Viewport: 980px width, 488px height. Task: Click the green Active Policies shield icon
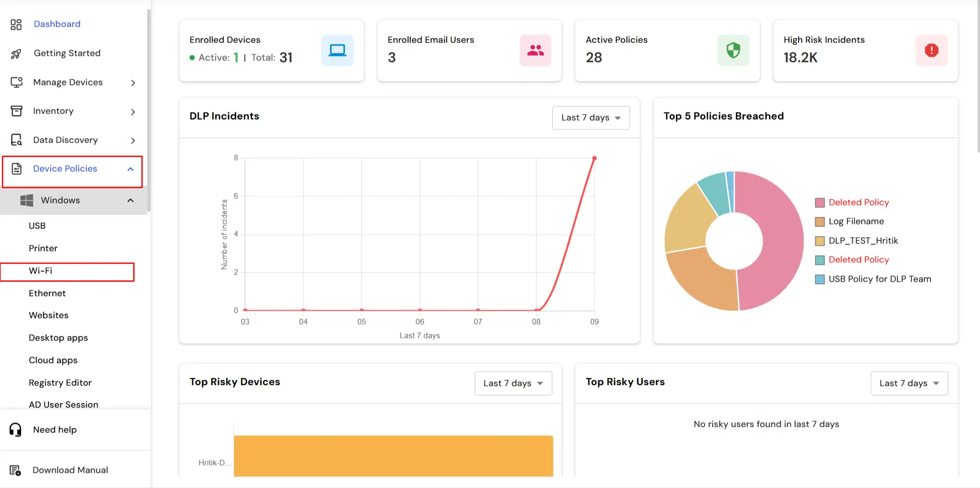(733, 50)
